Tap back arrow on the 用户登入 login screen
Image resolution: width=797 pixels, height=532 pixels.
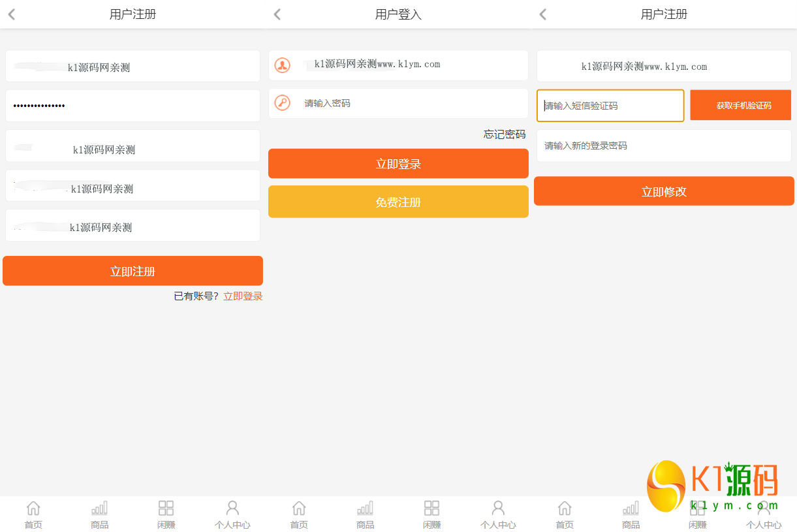[x=277, y=14]
